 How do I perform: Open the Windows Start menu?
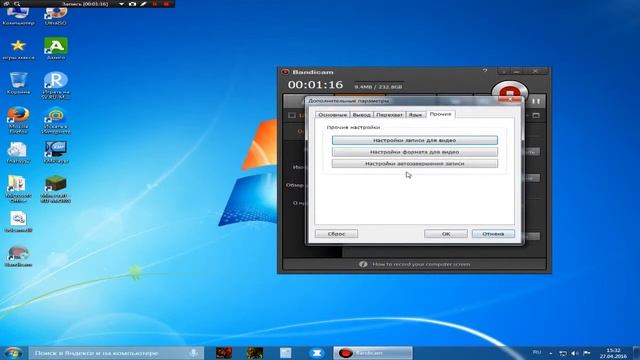click(x=13, y=353)
